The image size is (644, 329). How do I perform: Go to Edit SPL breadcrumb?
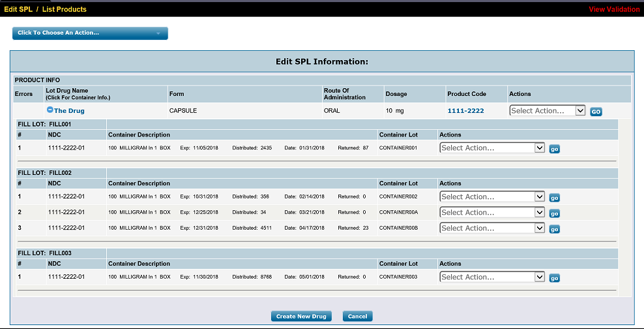[18, 9]
